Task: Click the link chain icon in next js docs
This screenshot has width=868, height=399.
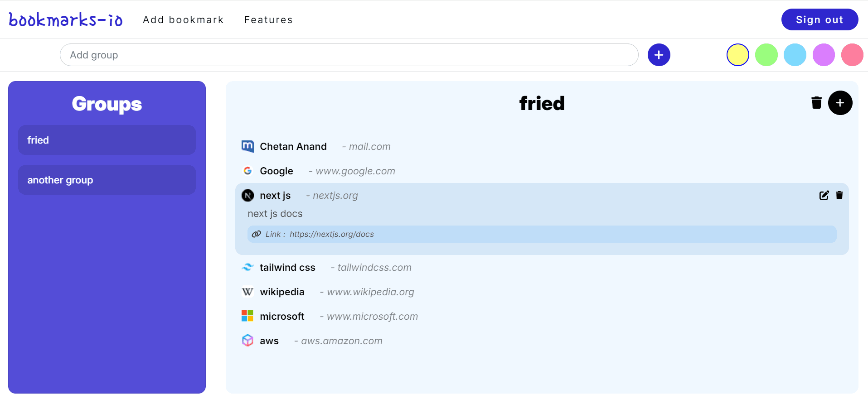Action: click(257, 234)
